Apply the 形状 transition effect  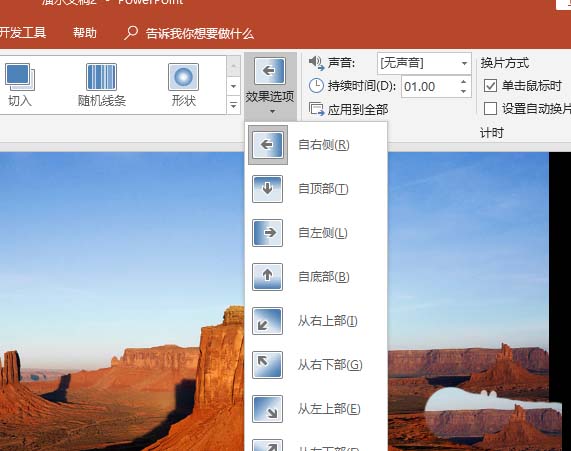184,85
